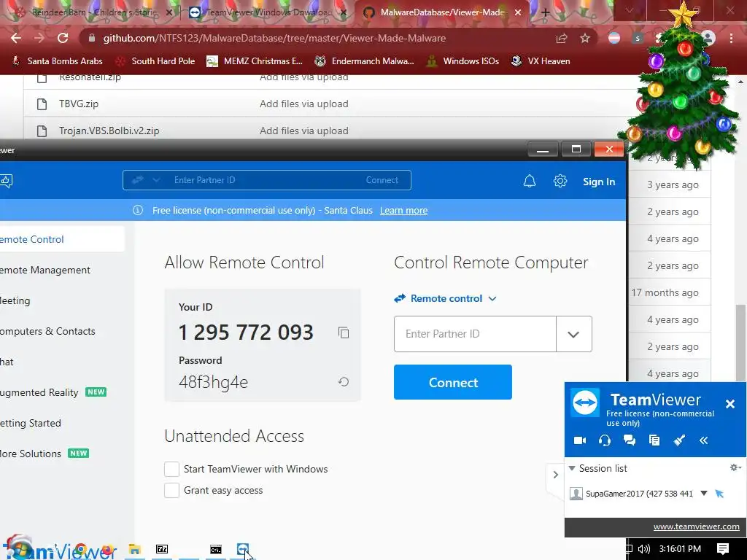Screen dimensions: 747x560
Task: Open the VX Heaven bookmark
Action: pyautogui.click(x=541, y=61)
